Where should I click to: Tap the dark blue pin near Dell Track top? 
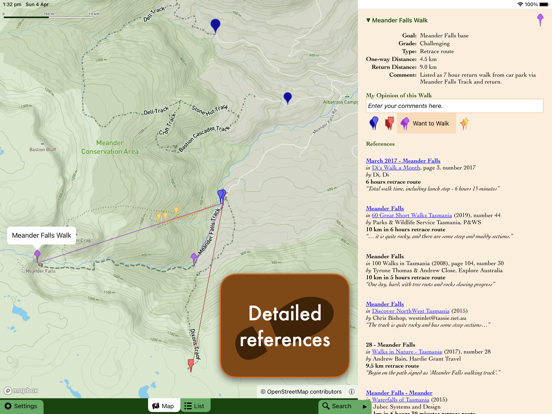[x=215, y=26]
